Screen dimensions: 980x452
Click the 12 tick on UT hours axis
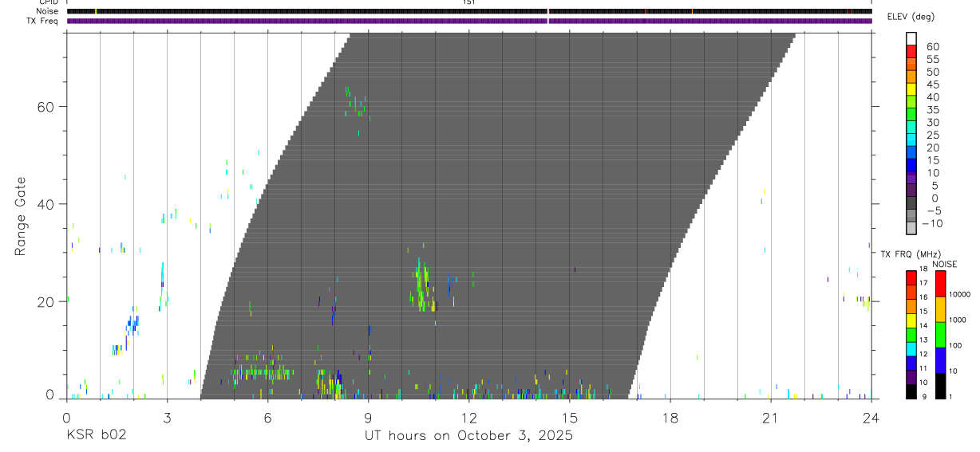click(468, 418)
